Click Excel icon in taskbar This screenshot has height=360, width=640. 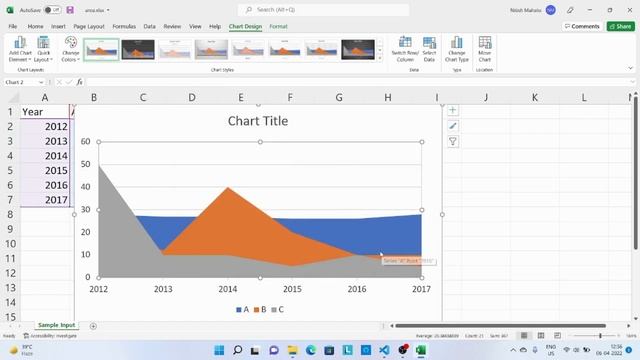coord(421,350)
